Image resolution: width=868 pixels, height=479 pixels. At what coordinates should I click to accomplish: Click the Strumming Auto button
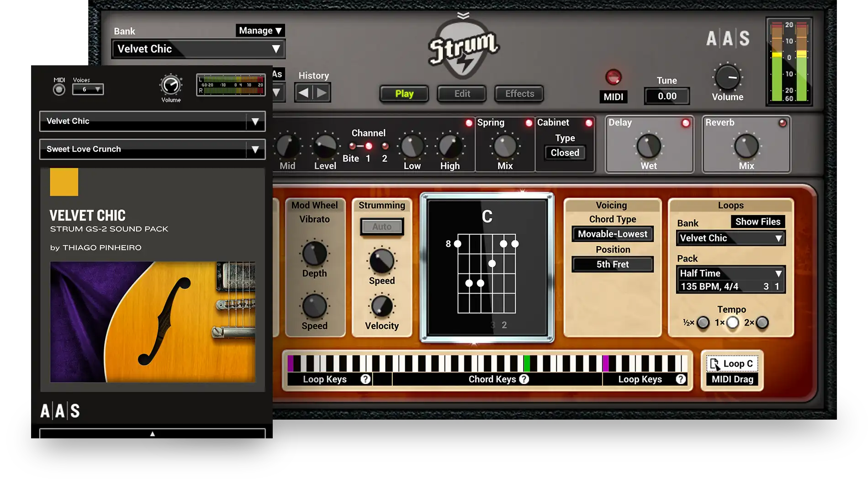pos(381,226)
